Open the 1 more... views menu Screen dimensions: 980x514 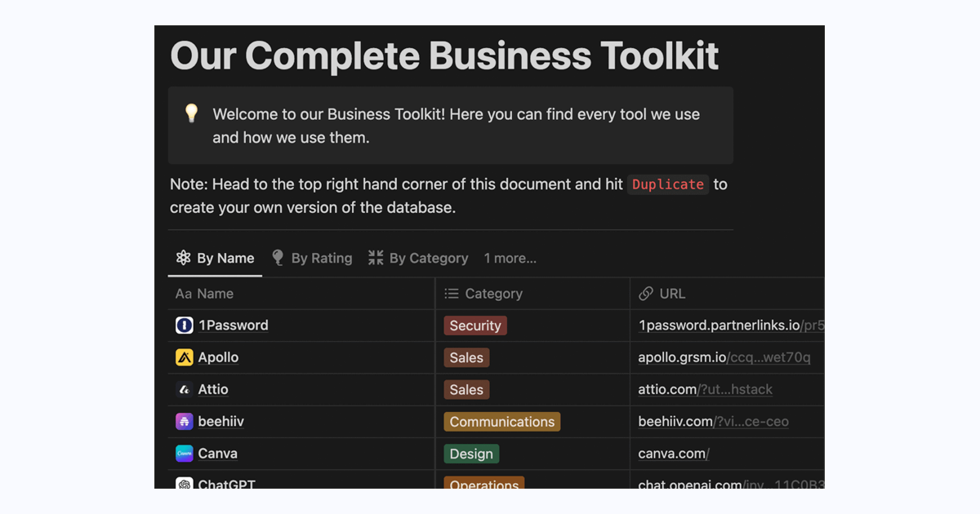coord(510,258)
